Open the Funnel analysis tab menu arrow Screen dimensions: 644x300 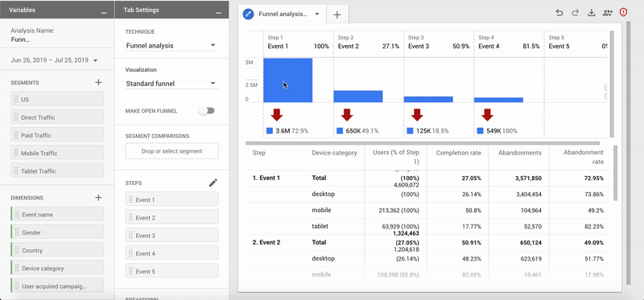point(317,14)
